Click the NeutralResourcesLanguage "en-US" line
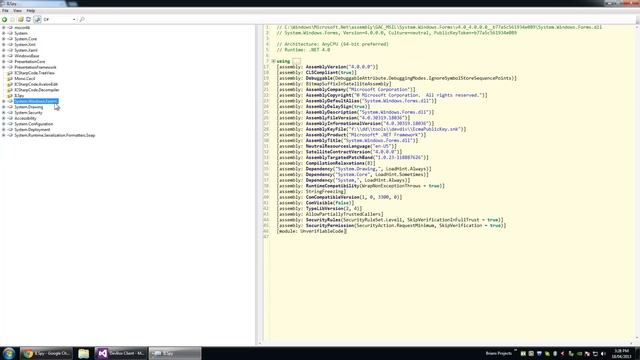The height and width of the screenshot is (360, 640). coord(337,146)
